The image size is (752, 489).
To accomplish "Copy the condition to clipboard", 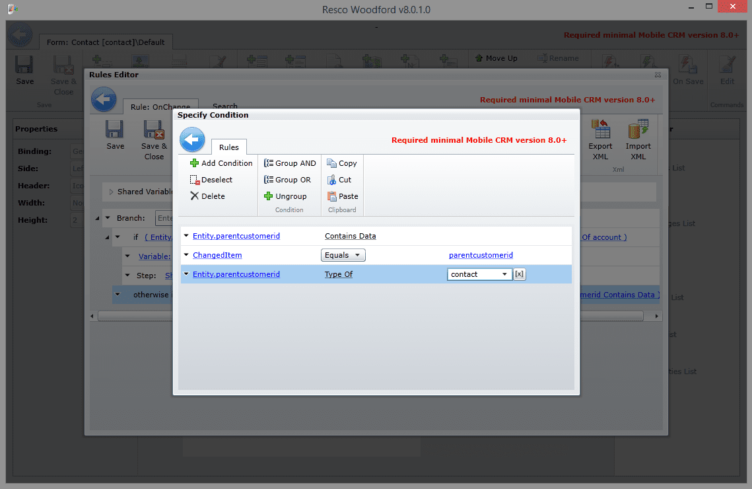I will click(341, 163).
